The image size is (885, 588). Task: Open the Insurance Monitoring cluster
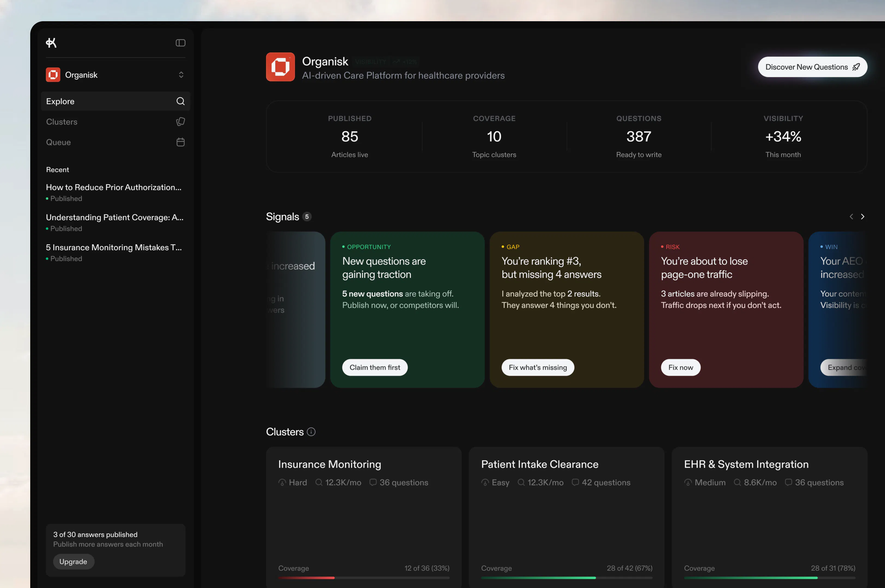pyautogui.click(x=364, y=517)
